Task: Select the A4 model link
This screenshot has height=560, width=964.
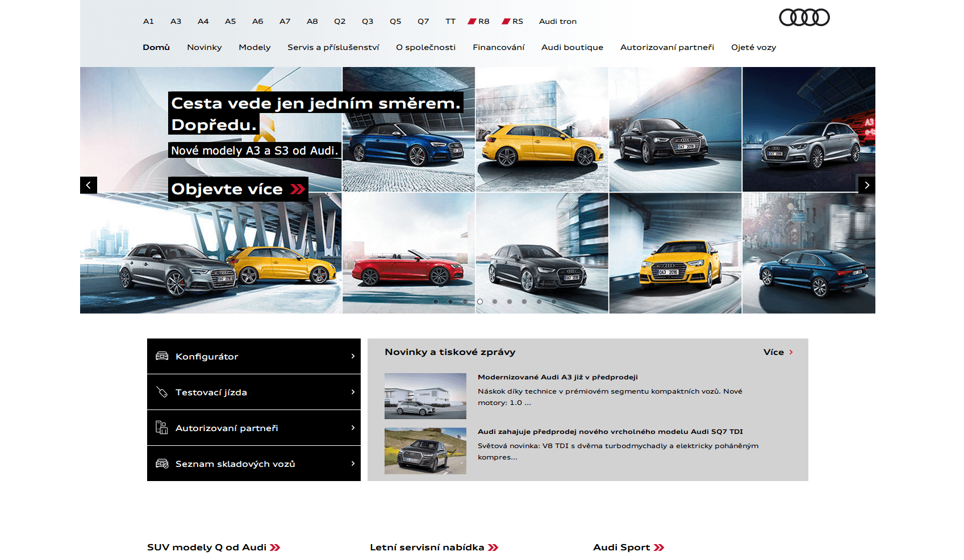Action: 203,22
